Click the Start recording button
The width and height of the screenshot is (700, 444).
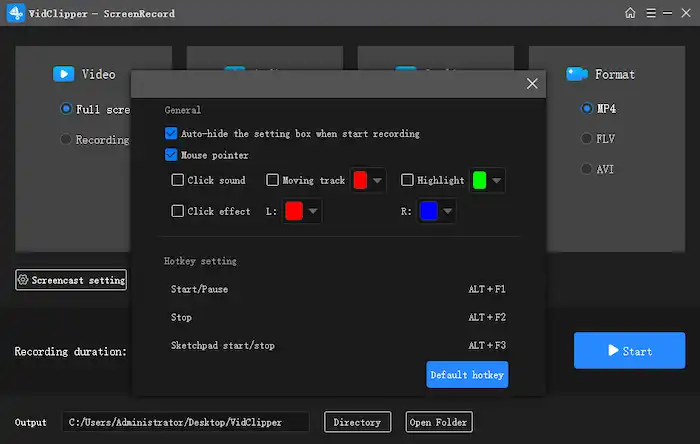629,350
